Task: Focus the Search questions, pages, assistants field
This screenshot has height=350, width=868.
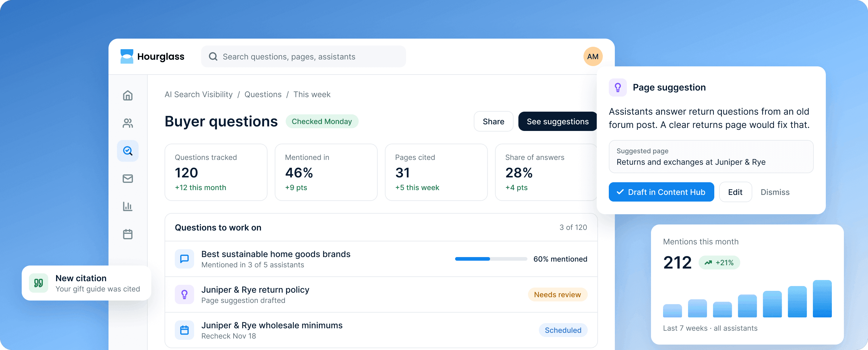Action: point(303,56)
